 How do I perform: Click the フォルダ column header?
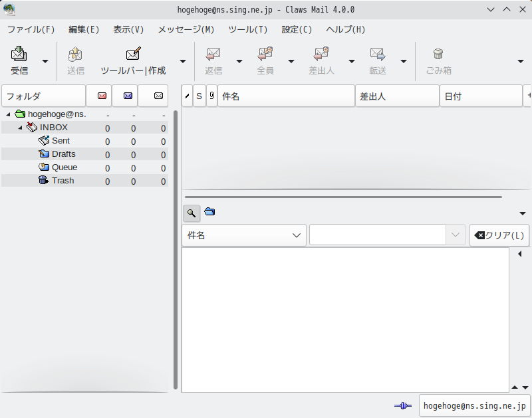point(43,96)
